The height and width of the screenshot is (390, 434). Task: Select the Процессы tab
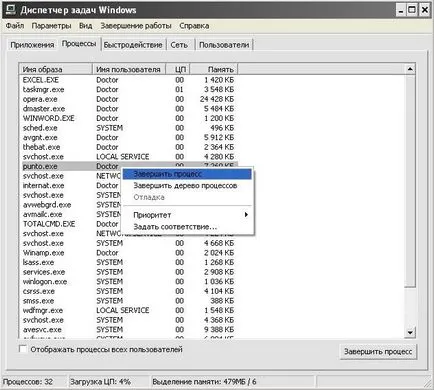79,44
